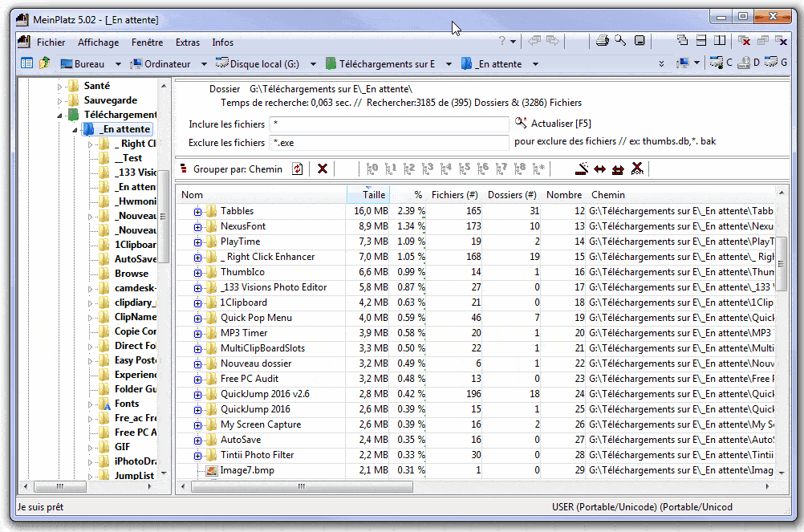804x532 pixels.
Task: Expand the Quick Pop Menu row
Action: tap(197, 319)
